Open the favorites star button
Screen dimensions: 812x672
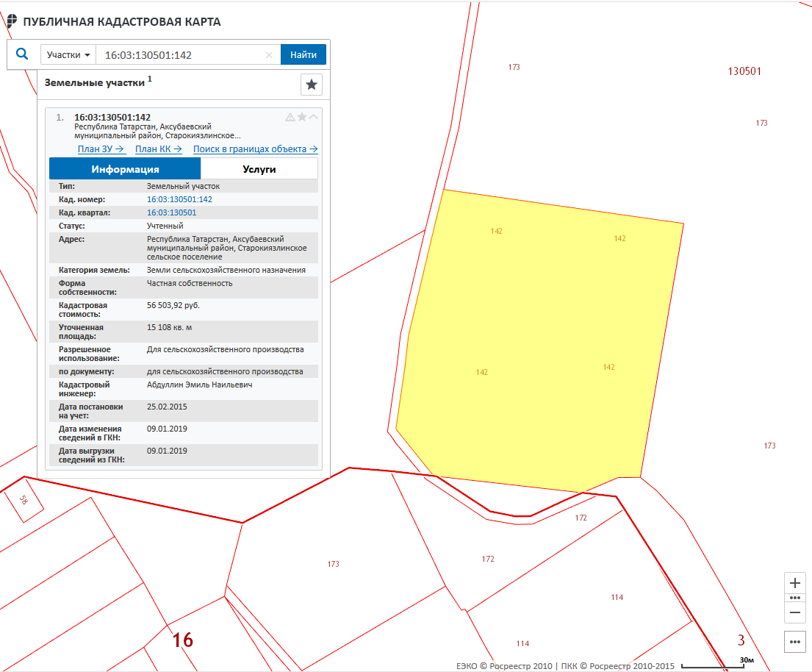click(x=312, y=85)
